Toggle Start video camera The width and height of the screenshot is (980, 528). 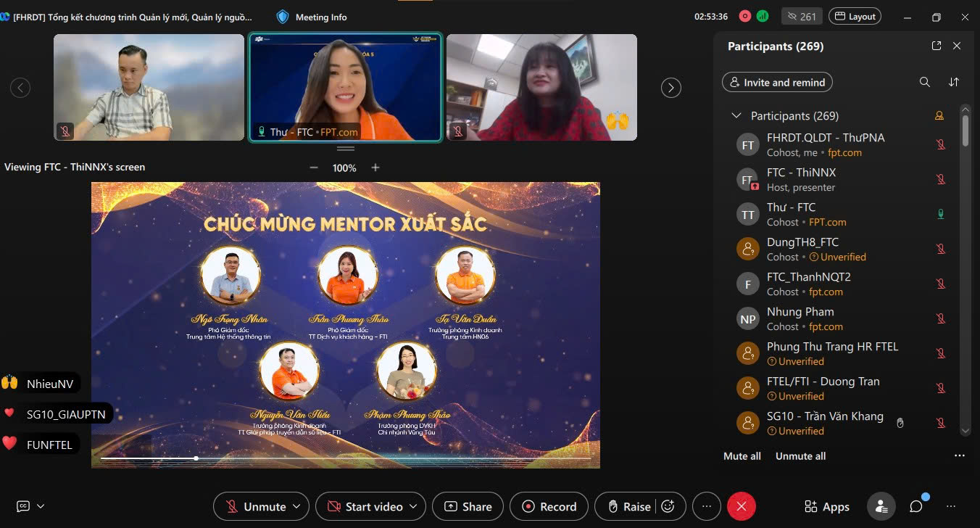[x=366, y=506]
